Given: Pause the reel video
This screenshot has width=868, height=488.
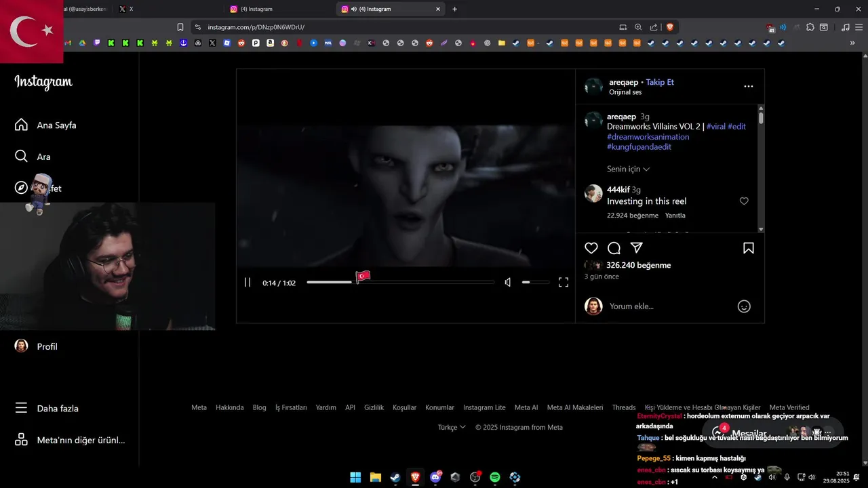Looking at the screenshot, I should coord(248,283).
